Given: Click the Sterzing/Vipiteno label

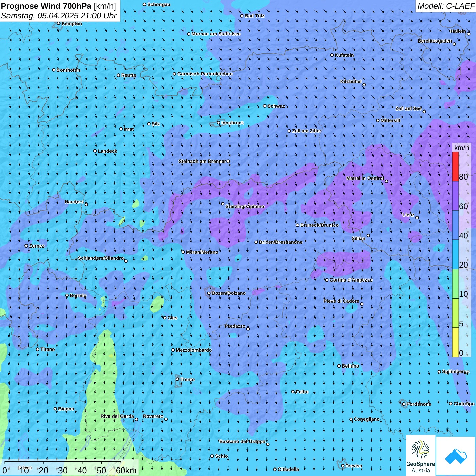Looking at the screenshot, I should click(245, 206).
